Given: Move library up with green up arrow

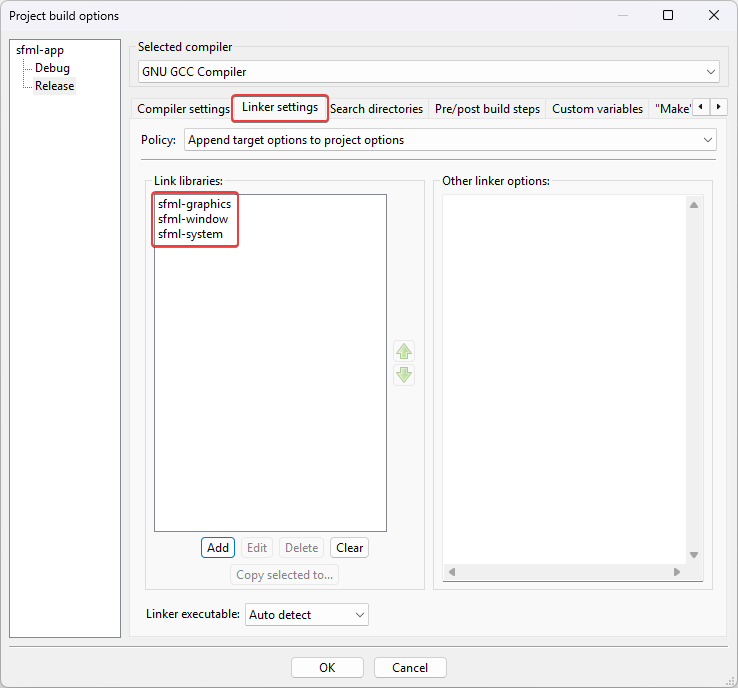Looking at the screenshot, I should coord(404,351).
